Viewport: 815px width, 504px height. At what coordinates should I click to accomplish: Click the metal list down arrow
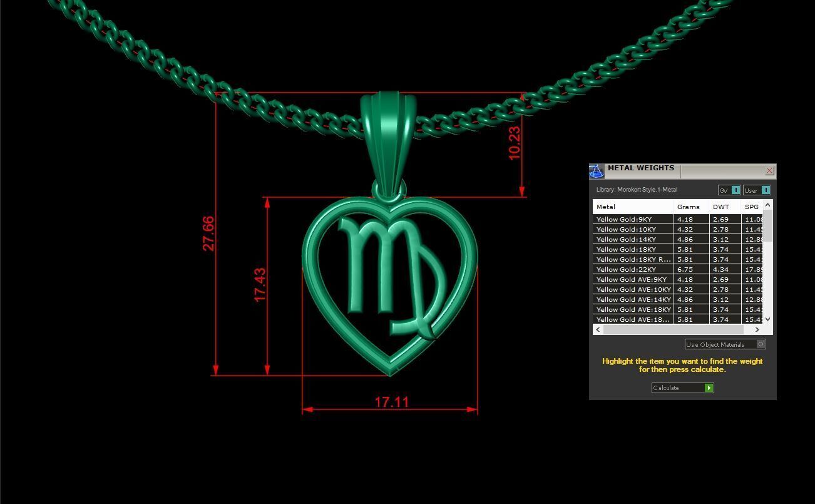point(768,319)
